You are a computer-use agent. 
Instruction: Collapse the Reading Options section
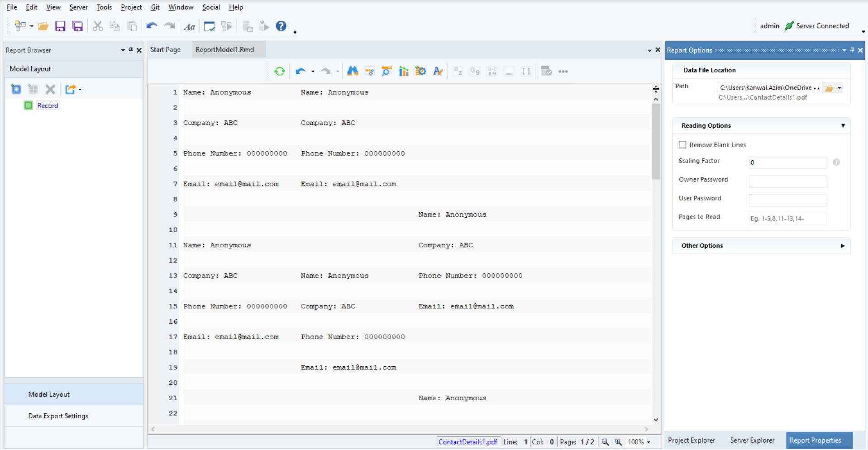[843, 126]
